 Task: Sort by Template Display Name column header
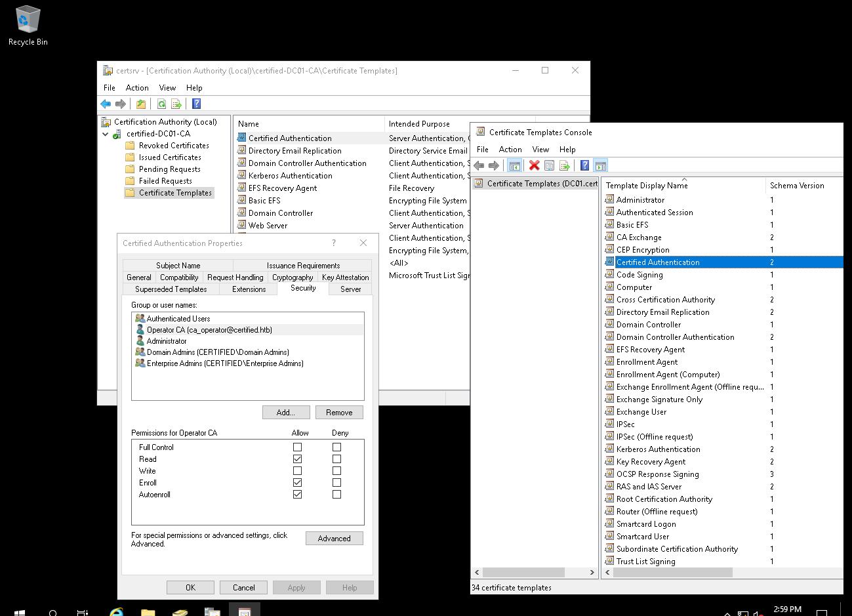point(647,186)
